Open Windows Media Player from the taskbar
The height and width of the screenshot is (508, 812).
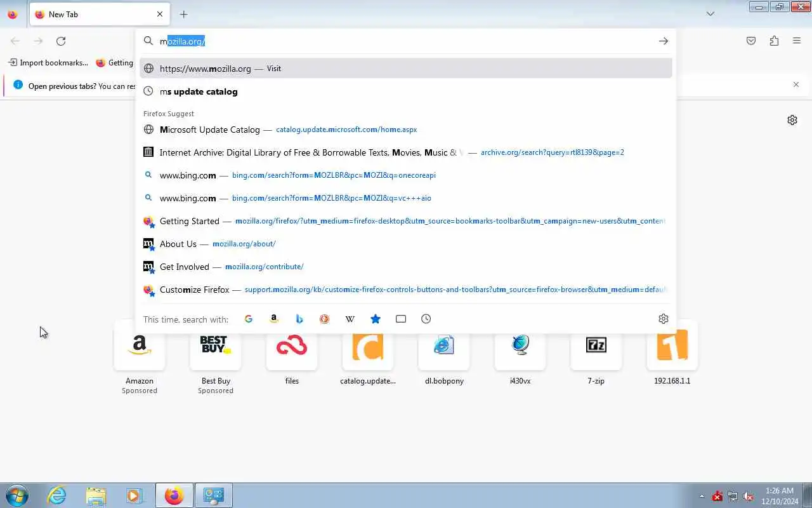click(134, 495)
